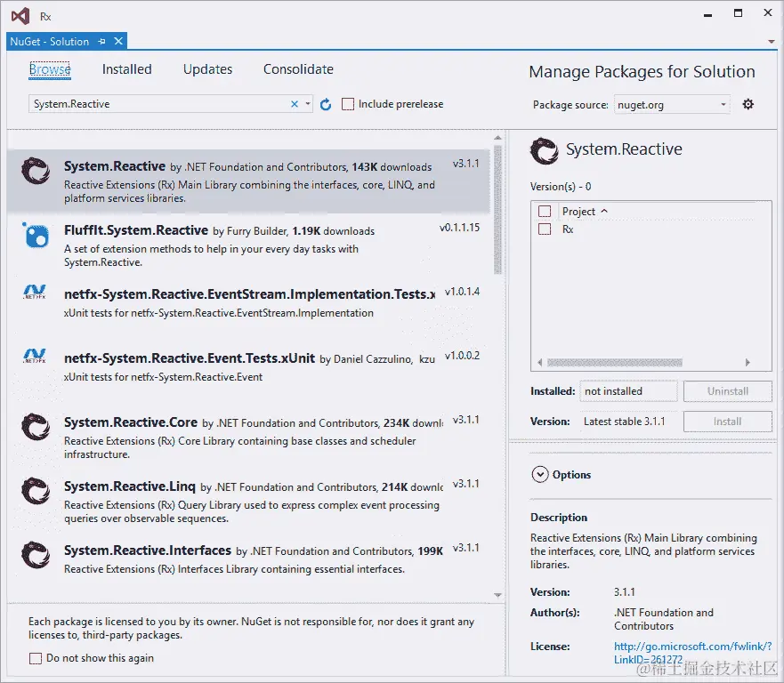Screen dimensions: 784x683
Task: Switch to the Browse tab
Action: (50, 69)
